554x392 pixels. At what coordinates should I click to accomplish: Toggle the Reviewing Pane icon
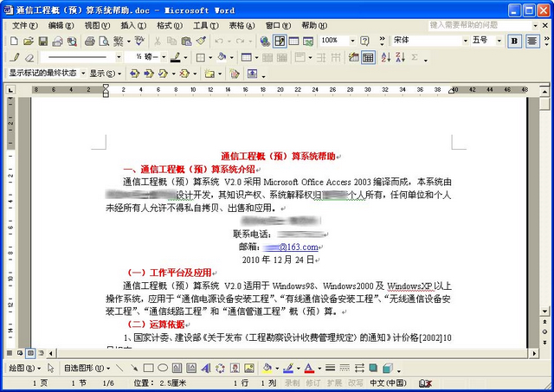coord(252,74)
